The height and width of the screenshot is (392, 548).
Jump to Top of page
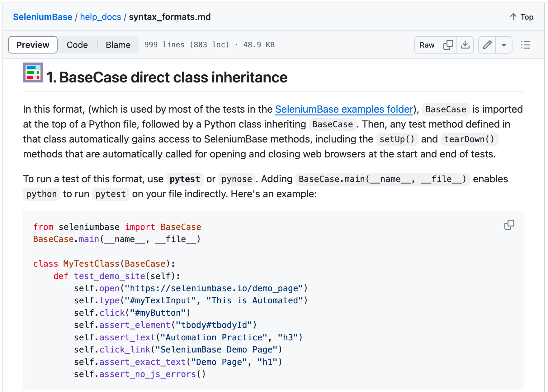click(x=522, y=17)
